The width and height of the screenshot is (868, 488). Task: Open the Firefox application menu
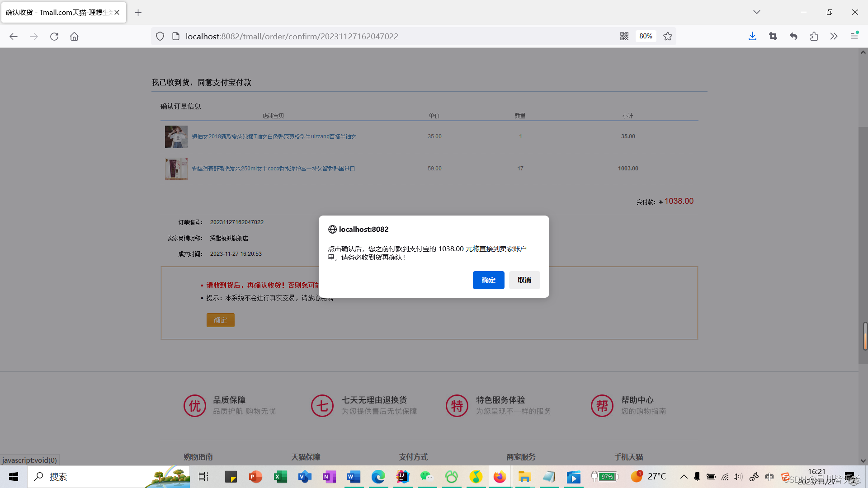tap(854, 36)
